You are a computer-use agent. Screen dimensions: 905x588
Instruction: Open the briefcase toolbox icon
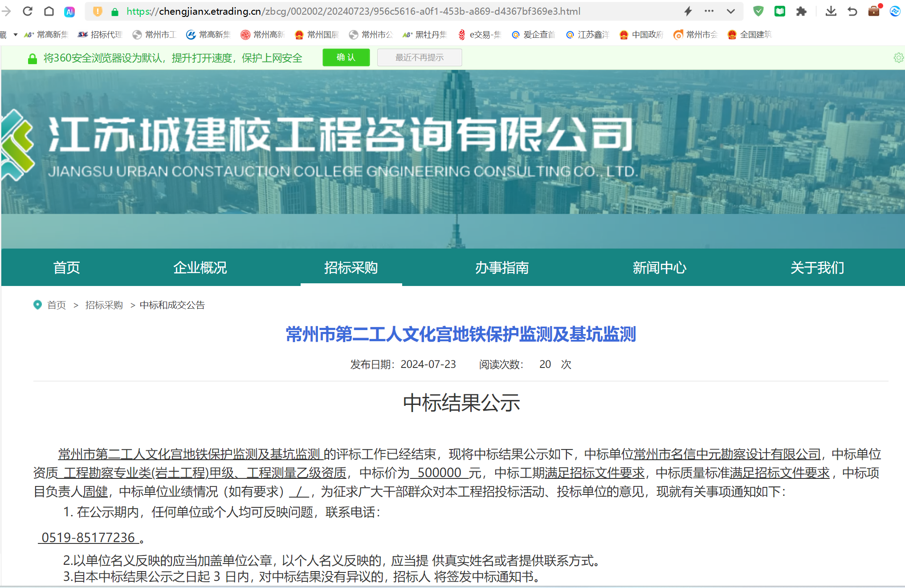click(x=874, y=11)
